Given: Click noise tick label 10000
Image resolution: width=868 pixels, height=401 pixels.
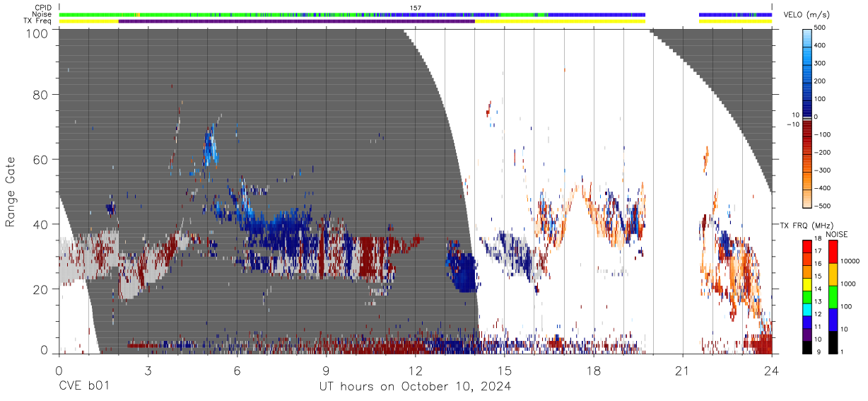Looking at the screenshot, I should (x=850, y=261).
